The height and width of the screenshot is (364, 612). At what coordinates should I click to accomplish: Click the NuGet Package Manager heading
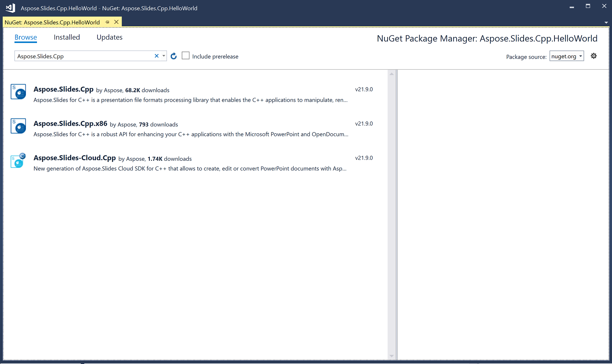[x=487, y=38]
